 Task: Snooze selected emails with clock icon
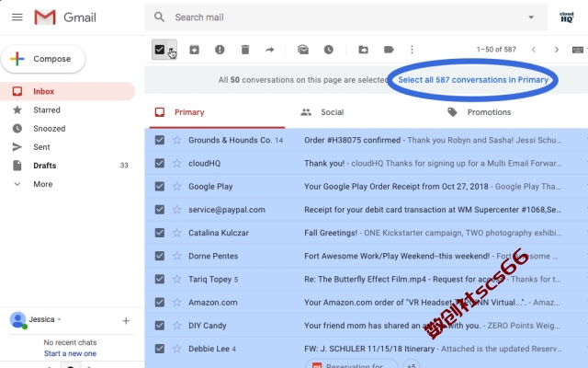tap(329, 50)
